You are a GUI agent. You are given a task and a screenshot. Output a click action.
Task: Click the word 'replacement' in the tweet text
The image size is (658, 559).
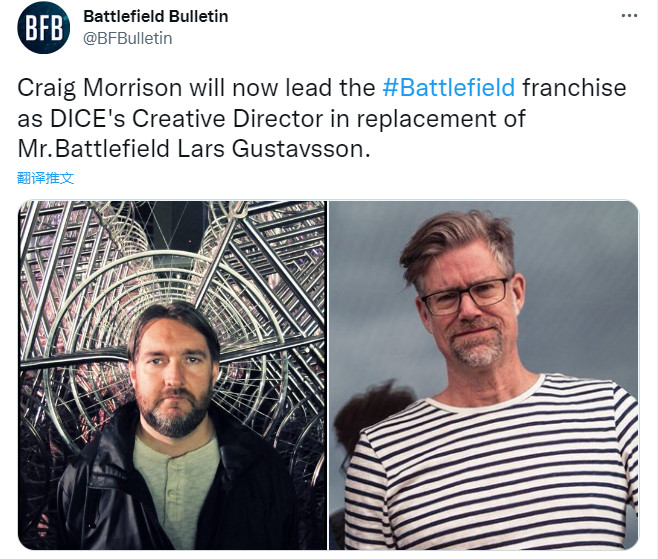pyautogui.click(x=427, y=119)
